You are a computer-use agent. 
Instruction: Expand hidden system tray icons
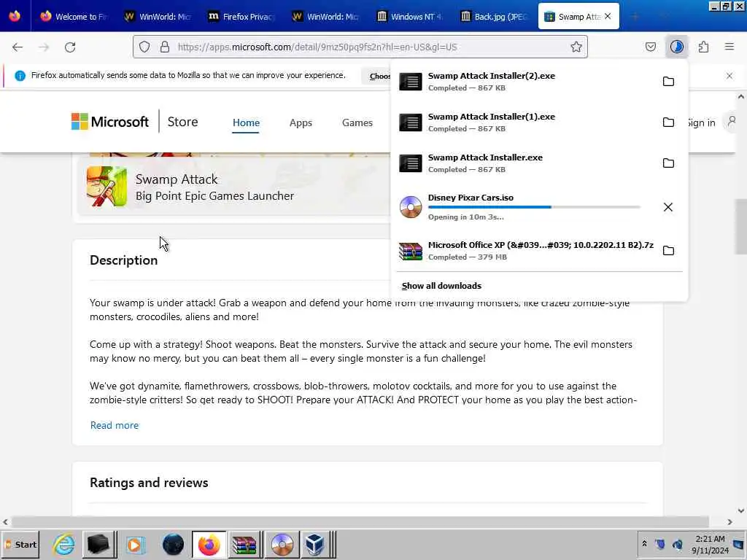(644, 544)
